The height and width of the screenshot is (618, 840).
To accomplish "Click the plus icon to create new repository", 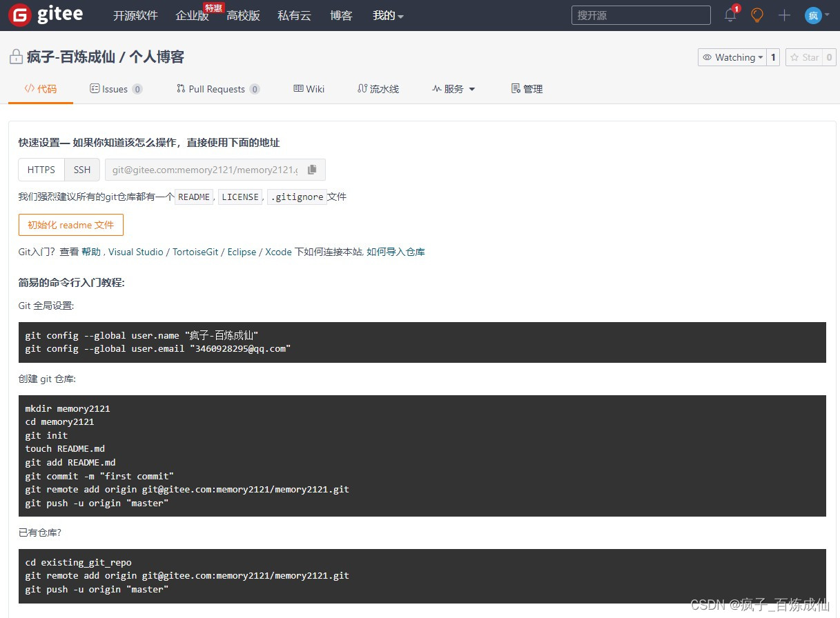I will (783, 15).
